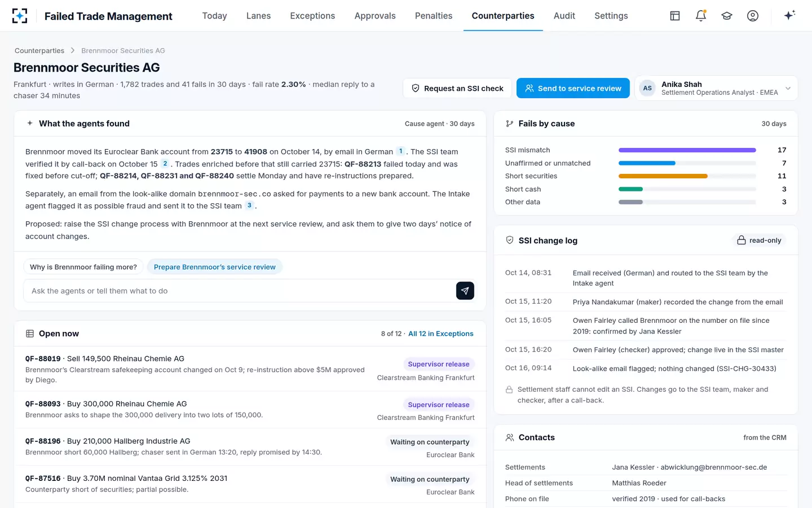Click the Supervisor release badge on QF-88019
Screen dimensions: 812x508
439,364
